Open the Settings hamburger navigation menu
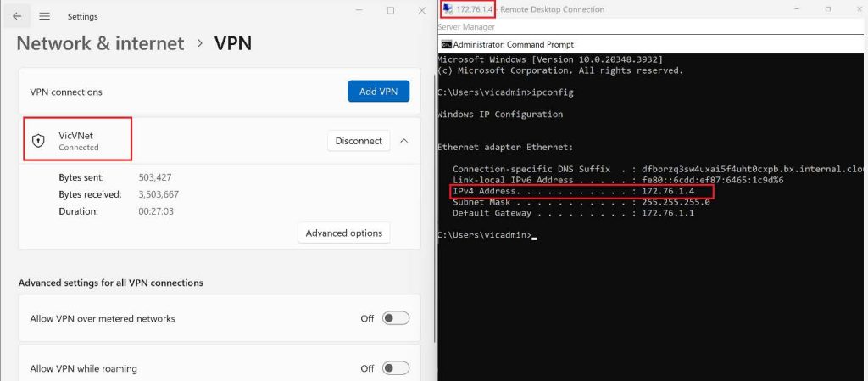The height and width of the screenshot is (381, 868). (x=44, y=16)
